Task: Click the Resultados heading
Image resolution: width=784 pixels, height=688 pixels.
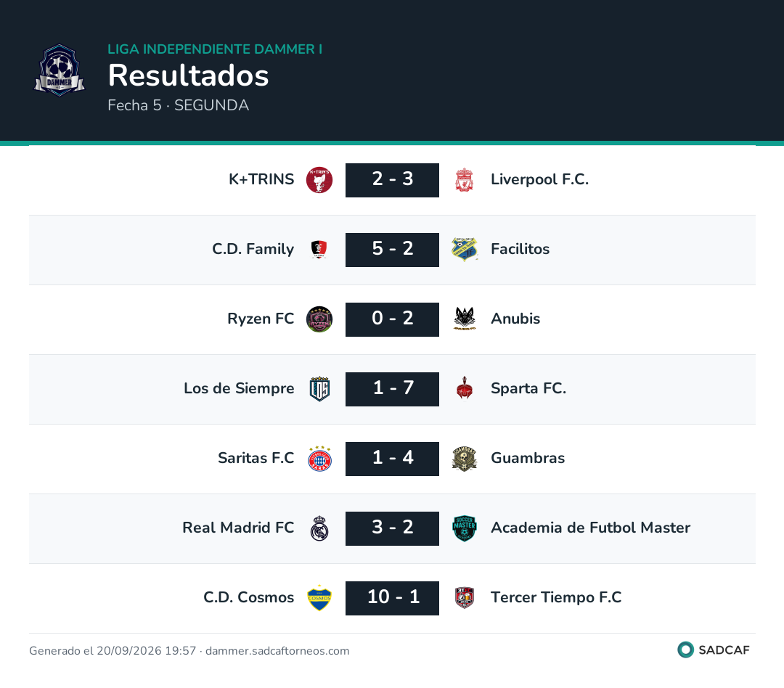Action: pyautogui.click(x=189, y=75)
